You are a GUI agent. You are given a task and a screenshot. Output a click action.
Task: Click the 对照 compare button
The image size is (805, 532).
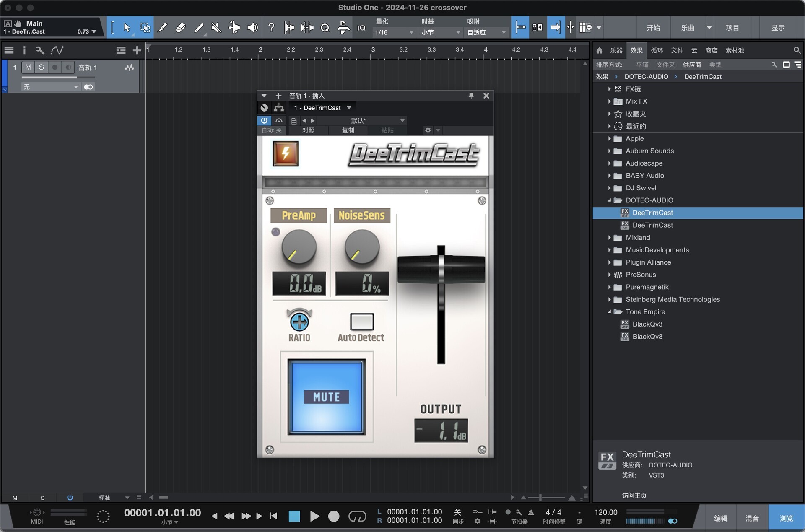click(x=308, y=130)
